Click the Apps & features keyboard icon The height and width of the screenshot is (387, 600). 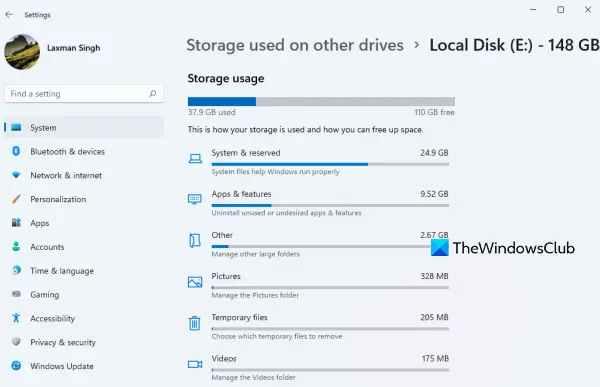point(195,199)
